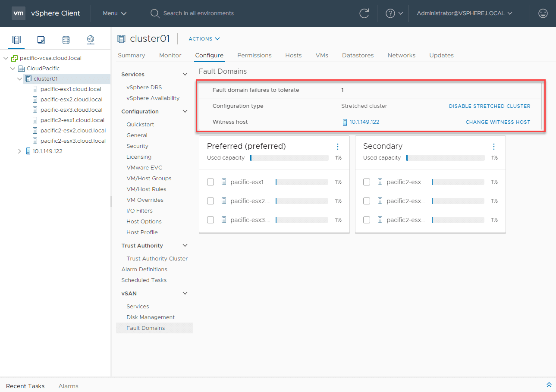The width and height of the screenshot is (556, 392).
Task: Open the Storage inventory icon
Action: point(66,39)
